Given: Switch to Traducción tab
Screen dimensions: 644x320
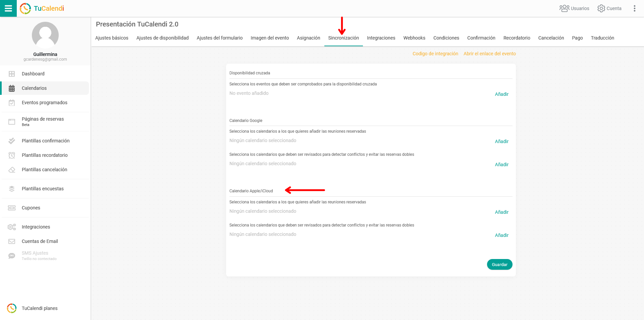Looking at the screenshot, I should 602,38.
